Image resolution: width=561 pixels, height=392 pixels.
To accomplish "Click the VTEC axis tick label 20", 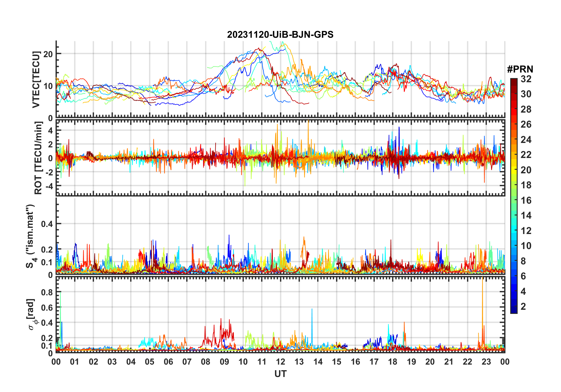I will (48, 54).
